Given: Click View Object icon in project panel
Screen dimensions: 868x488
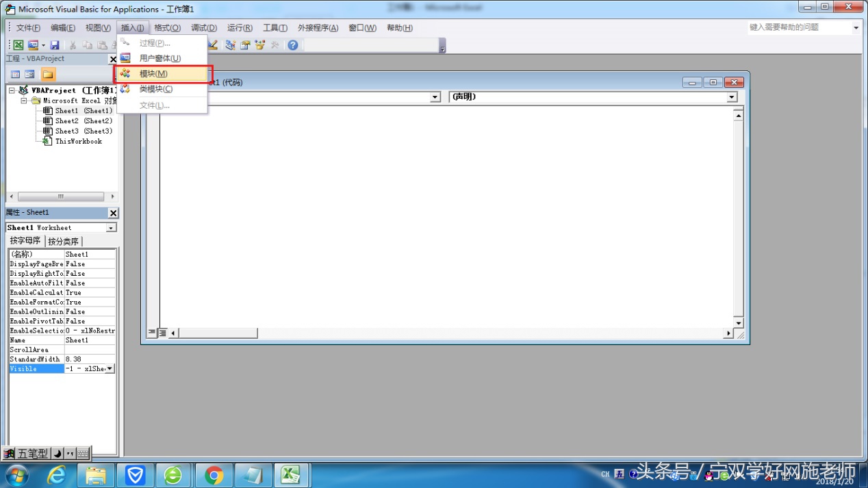Looking at the screenshot, I should (30, 74).
